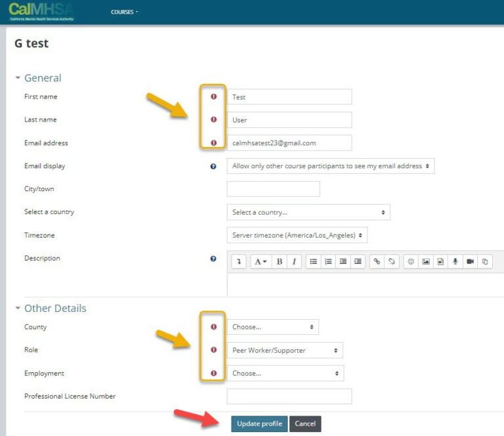The image size is (504, 436).
Task: Click the required icon next to Last name
Action: (x=214, y=120)
